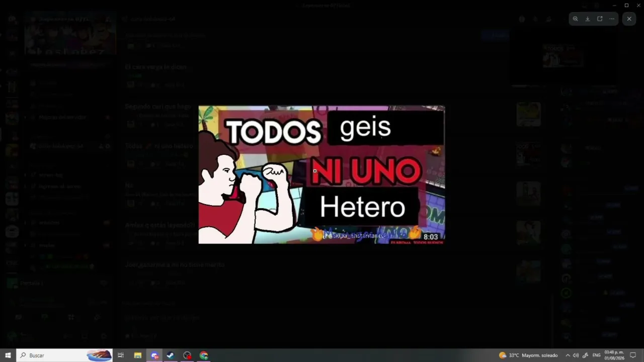Close the image preview overlay
Image resolution: width=644 pixels, height=362 pixels.
629,19
